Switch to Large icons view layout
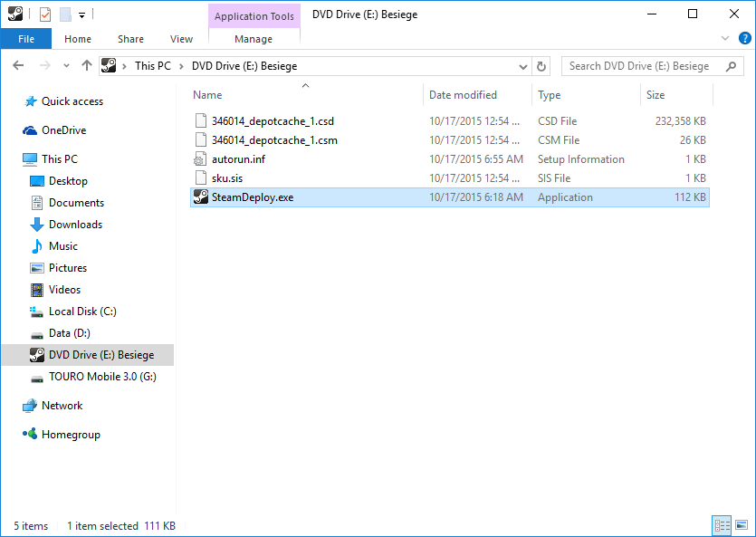The height and width of the screenshot is (537, 756). pyautogui.click(x=742, y=525)
